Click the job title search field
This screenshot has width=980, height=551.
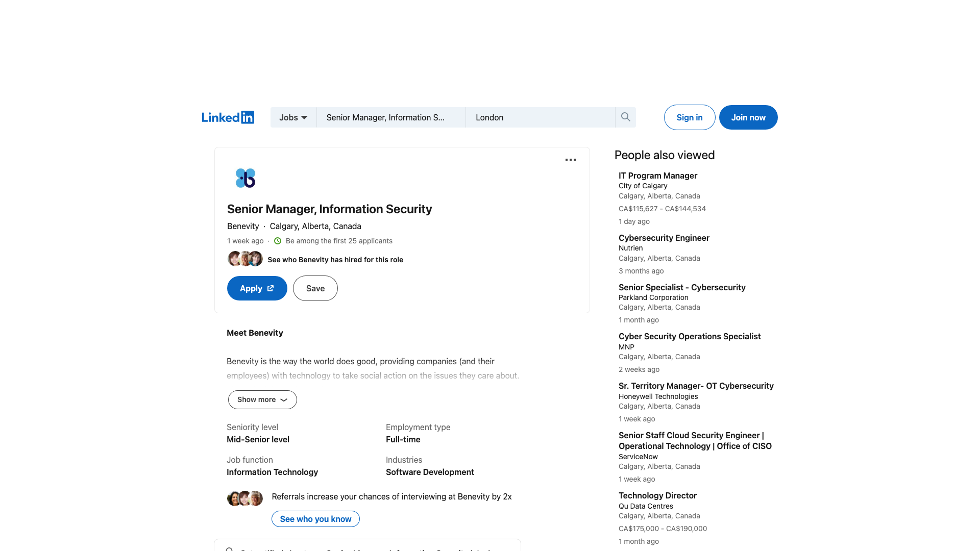click(x=391, y=117)
